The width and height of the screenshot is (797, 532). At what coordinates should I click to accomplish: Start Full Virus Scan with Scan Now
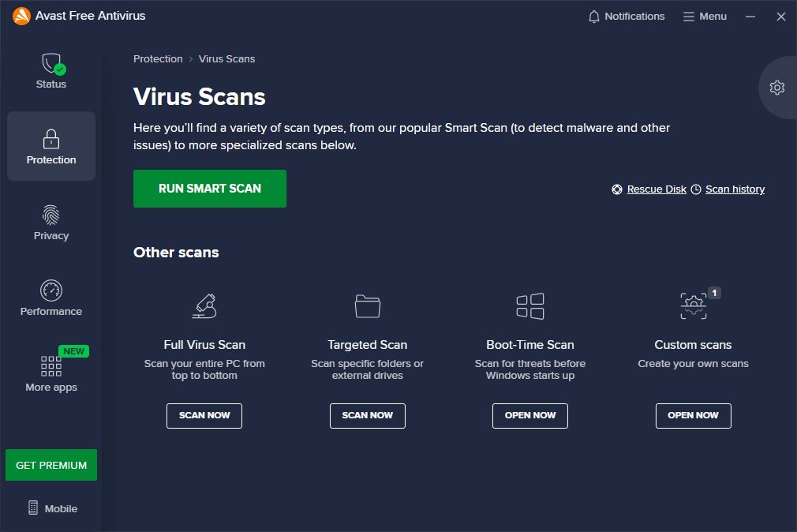click(x=204, y=415)
